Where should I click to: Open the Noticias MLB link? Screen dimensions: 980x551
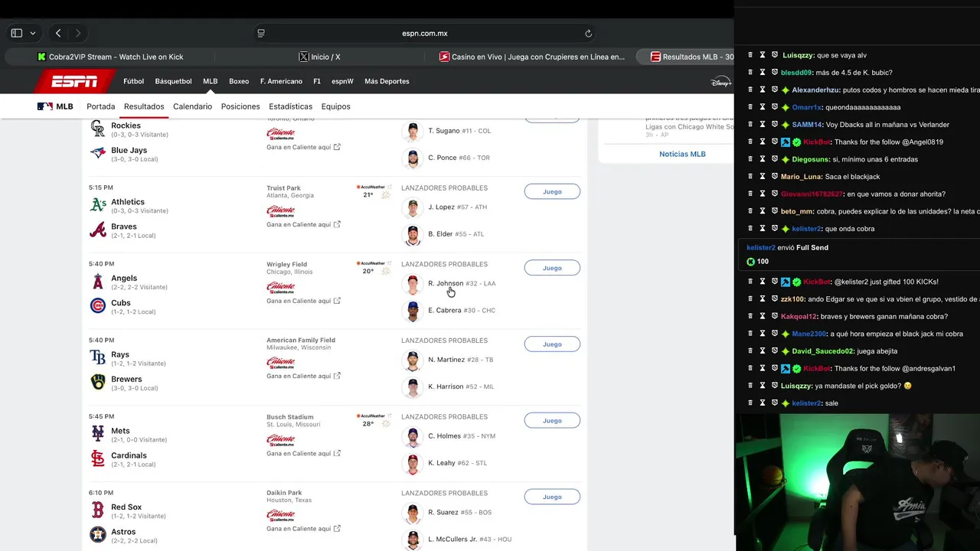pyautogui.click(x=682, y=154)
